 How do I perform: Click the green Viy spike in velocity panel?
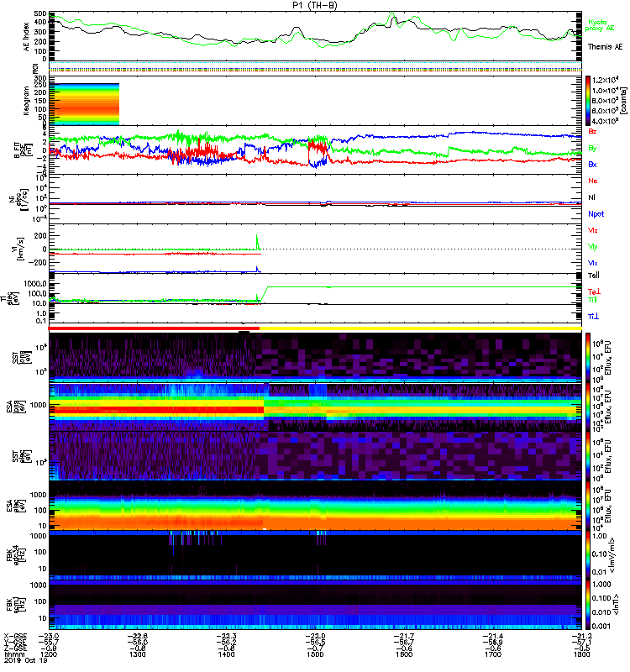(257, 242)
